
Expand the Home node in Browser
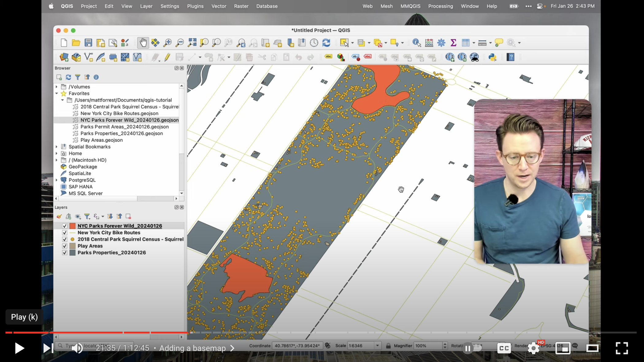56,153
